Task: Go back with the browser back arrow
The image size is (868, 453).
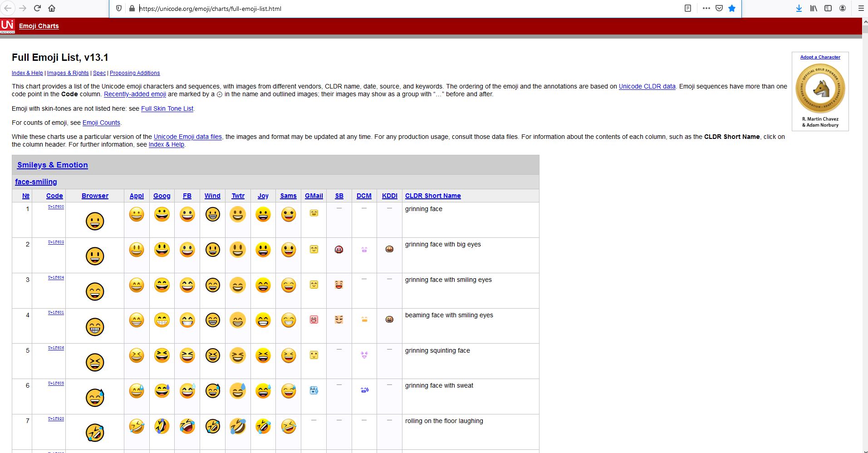Action: [8, 8]
